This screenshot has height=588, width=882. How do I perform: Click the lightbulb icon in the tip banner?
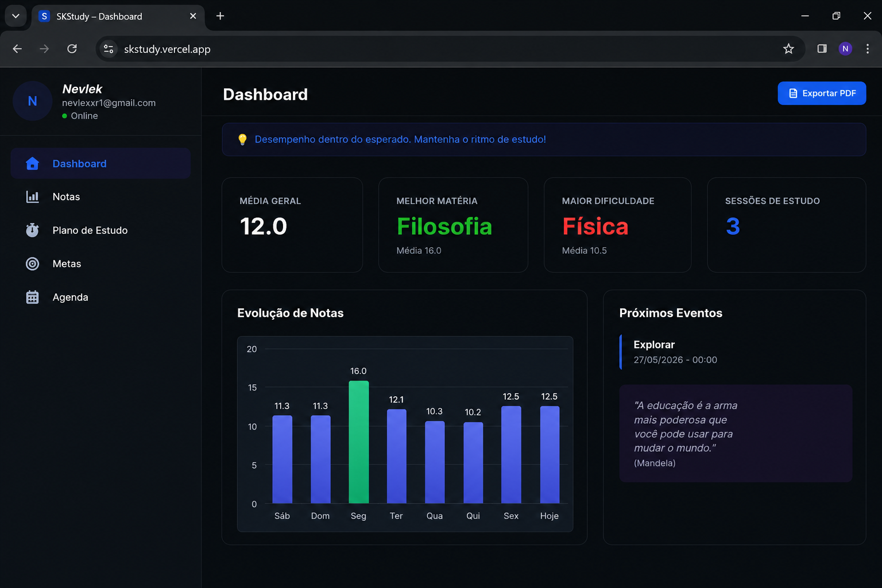pos(242,140)
